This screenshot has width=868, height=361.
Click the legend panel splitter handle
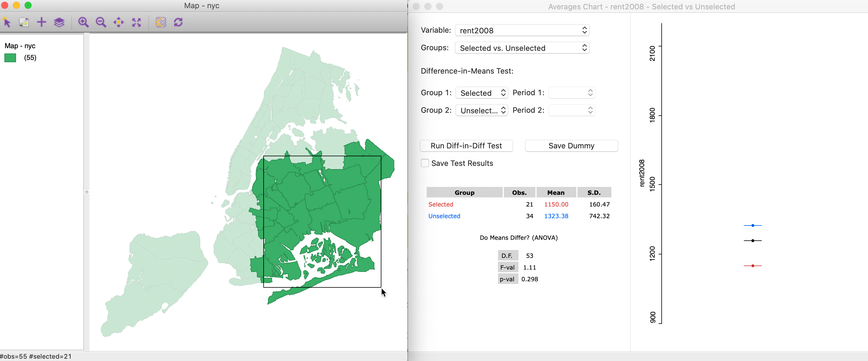87,192
